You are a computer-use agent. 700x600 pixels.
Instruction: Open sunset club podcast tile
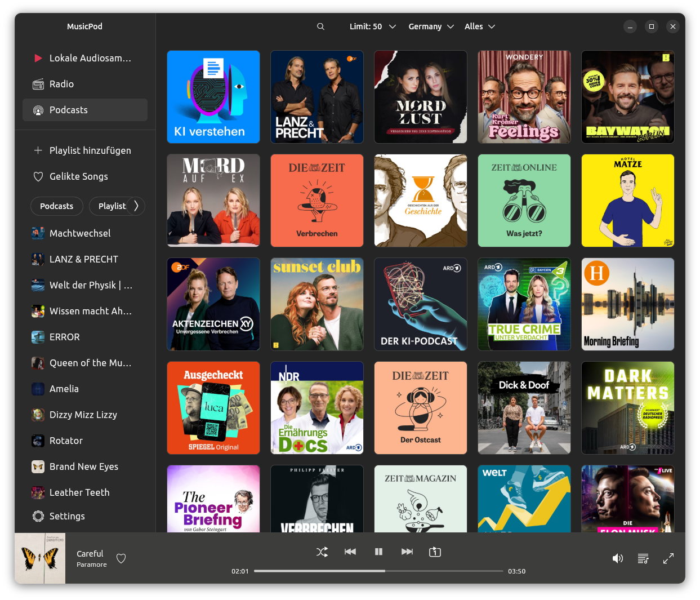coord(317,304)
